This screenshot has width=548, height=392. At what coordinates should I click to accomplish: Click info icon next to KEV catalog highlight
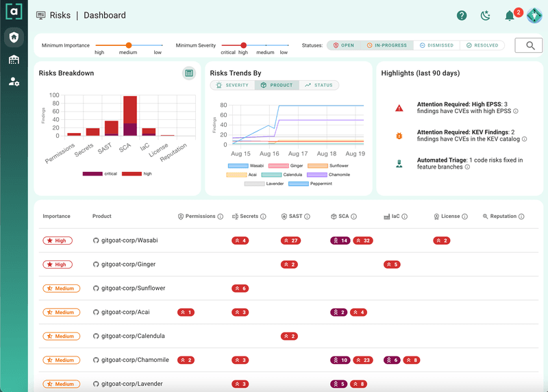[x=524, y=139]
